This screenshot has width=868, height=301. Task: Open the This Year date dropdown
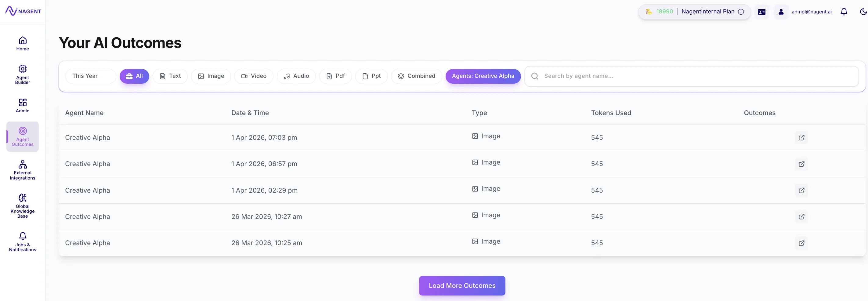(x=90, y=76)
